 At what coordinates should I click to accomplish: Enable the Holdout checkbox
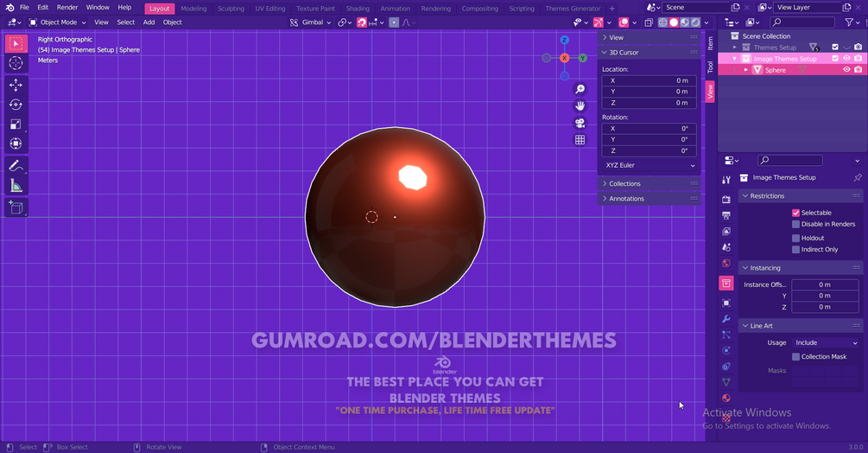[795, 238]
